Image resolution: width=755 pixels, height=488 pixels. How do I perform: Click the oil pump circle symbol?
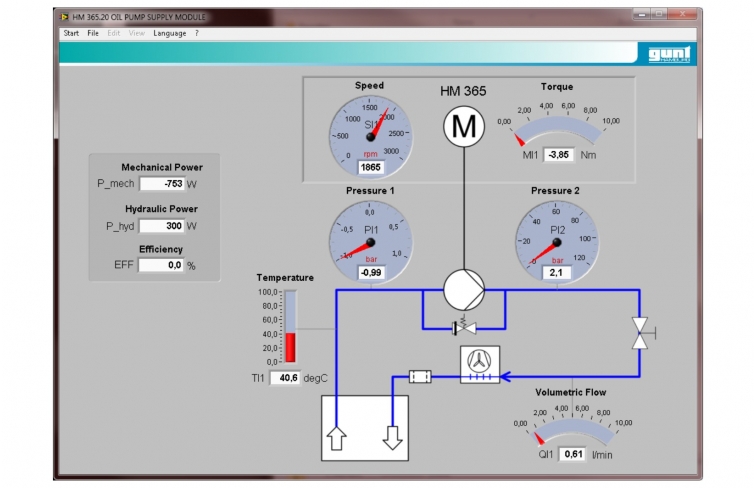coord(464,290)
